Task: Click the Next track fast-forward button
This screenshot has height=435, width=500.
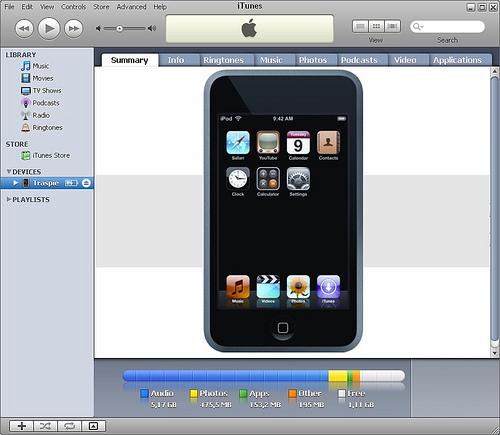Action: (74, 29)
